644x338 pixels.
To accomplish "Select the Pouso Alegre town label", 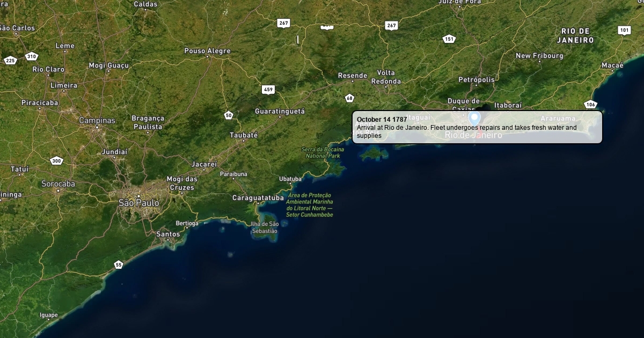I will [207, 51].
